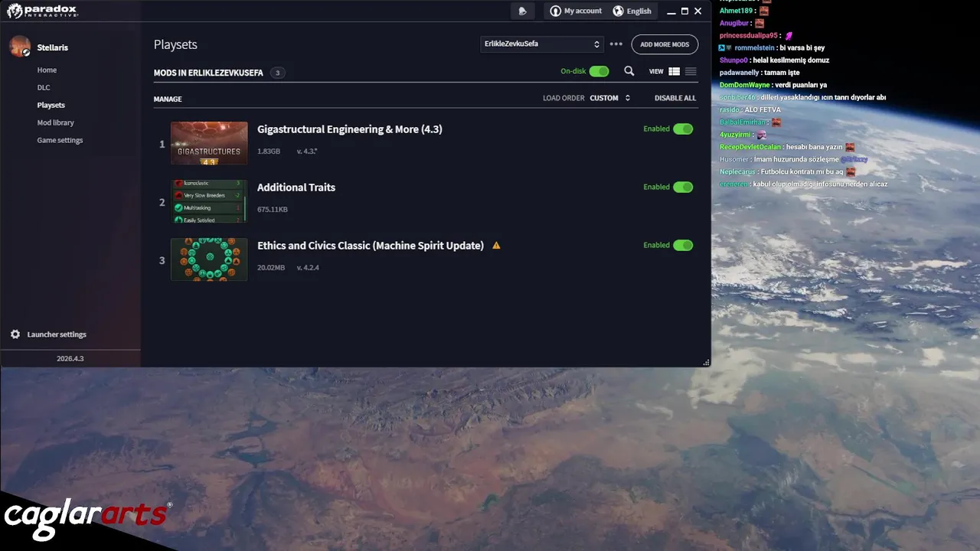Image resolution: width=980 pixels, height=551 pixels.
Task: Click the Stellaris game name in the sidebar
Action: point(53,47)
